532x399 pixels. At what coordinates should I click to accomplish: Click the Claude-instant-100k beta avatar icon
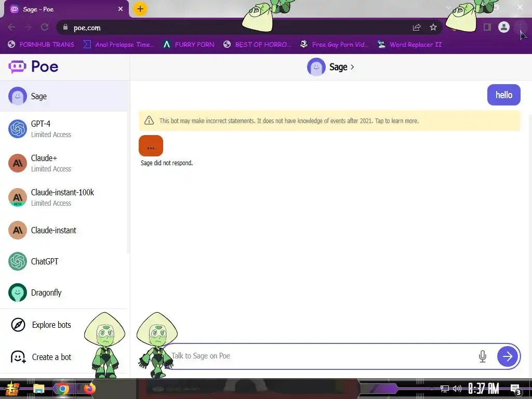pyautogui.click(x=18, y=197)
